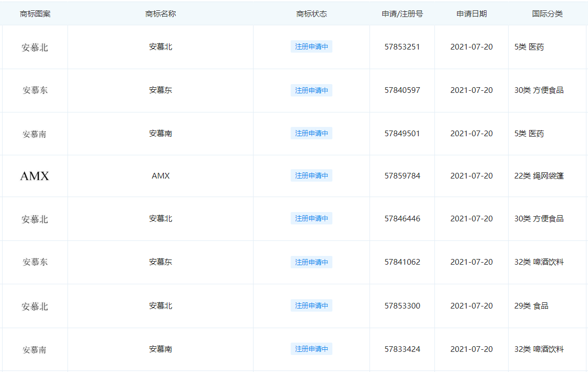Viewport: 588px width, 372px height.
Task: Click 22类 绳网袋篷 classification
Action: pos(539,175)
